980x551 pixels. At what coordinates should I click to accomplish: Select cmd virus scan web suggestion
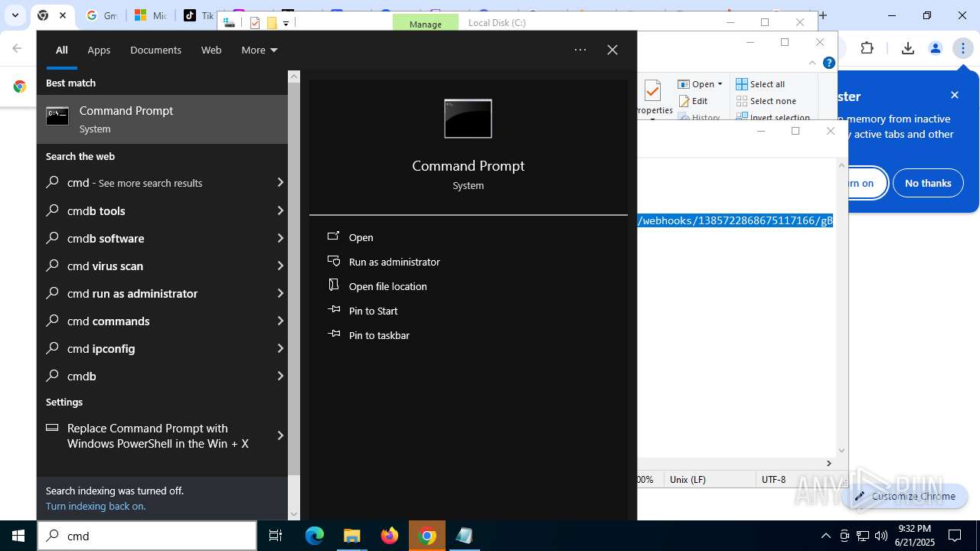pyautogui.click(x=162, y=266)
